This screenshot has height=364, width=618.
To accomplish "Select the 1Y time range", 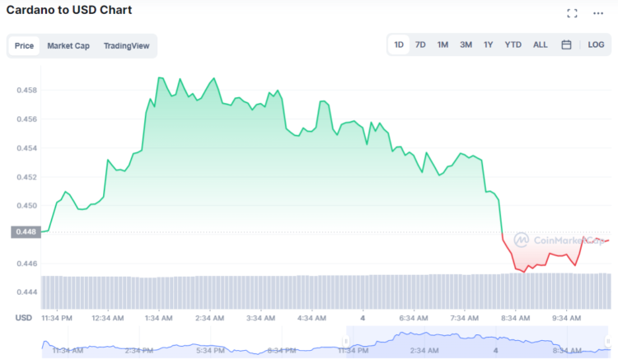I will [x=489, y=44].
